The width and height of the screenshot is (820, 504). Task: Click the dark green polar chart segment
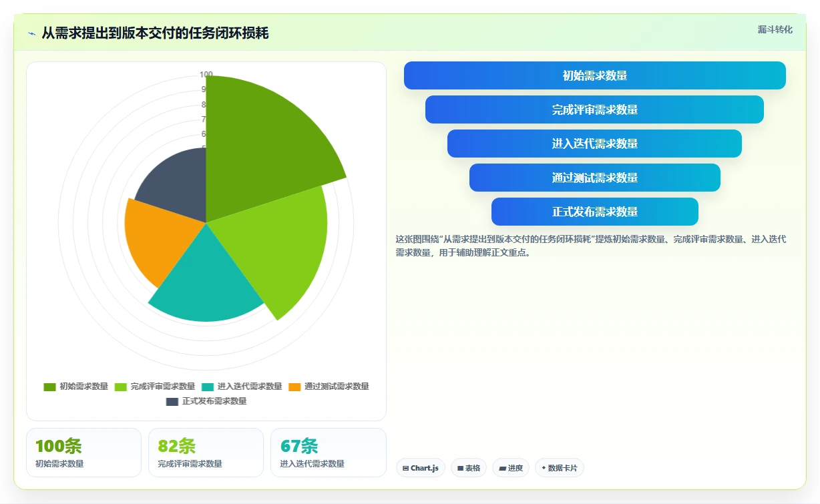pyautogui.click(x=260, y=147)
